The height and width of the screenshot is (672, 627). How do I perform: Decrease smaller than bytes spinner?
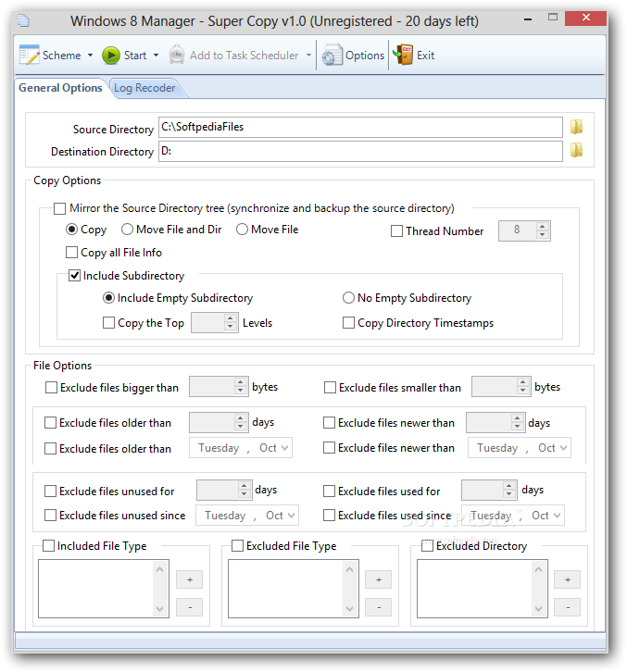point(522,391)
